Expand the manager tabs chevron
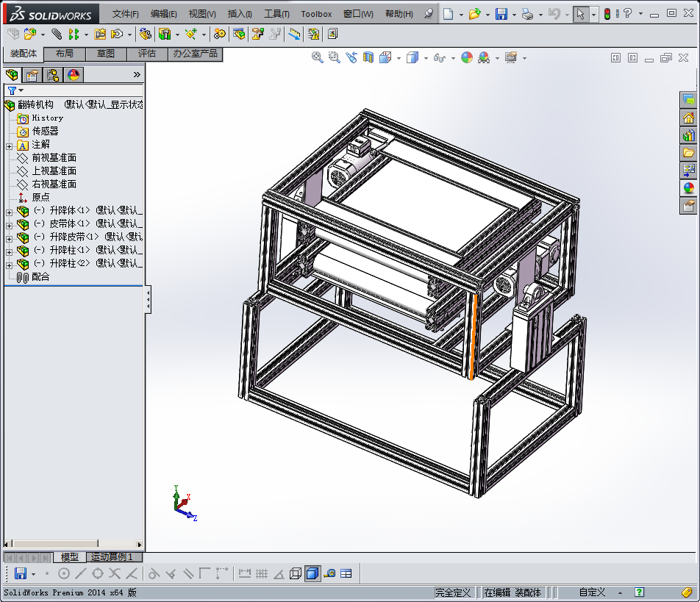The image size is (700, 602). coord(137,74)
